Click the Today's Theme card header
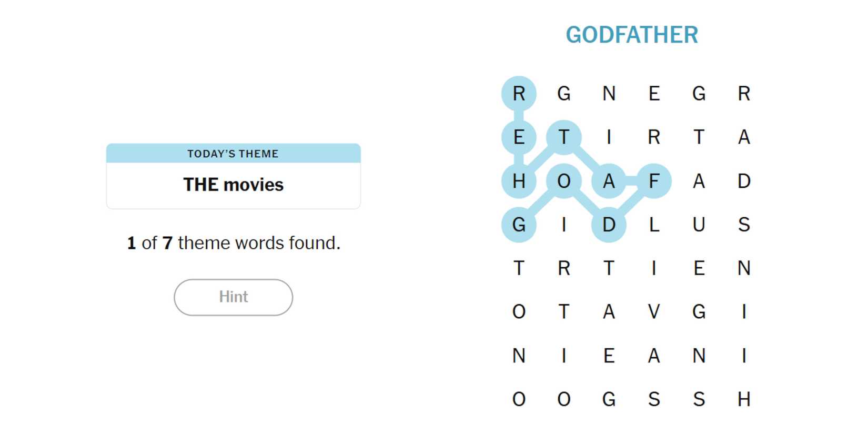The height and width of the screenshot is (434, 868). (x=233, y=154)
